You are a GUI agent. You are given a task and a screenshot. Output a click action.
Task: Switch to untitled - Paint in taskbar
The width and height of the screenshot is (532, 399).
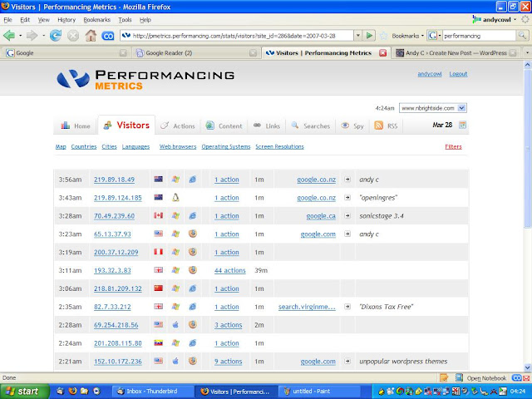click(x=319, y=392)
